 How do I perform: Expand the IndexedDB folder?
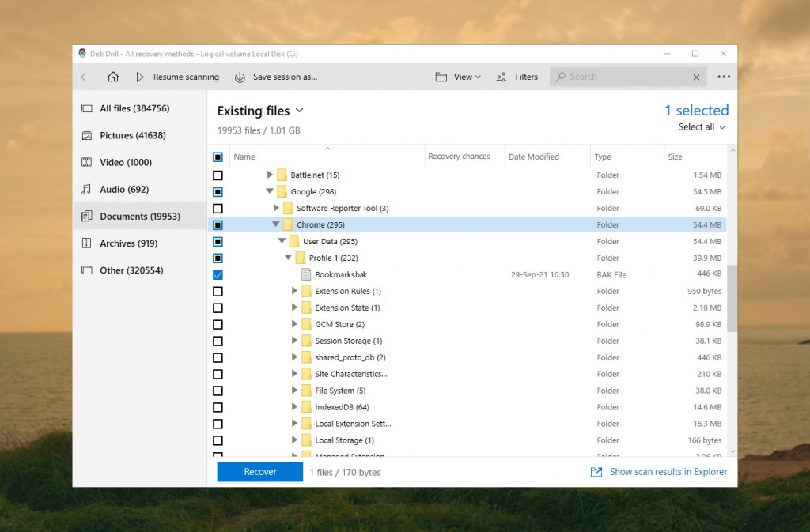(x=294, y=407)
